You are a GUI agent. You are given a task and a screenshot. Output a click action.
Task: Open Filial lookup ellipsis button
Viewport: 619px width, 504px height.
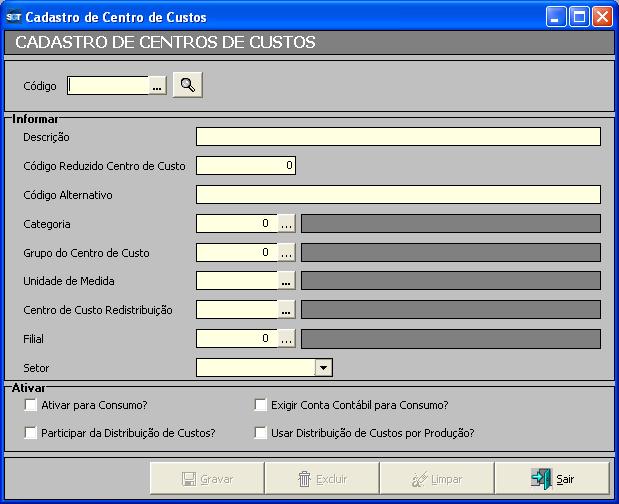tap(286, 339)
